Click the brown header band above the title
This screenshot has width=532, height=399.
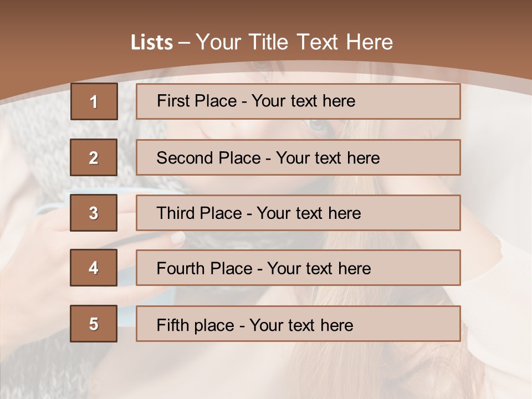click(x=266, y=13)
